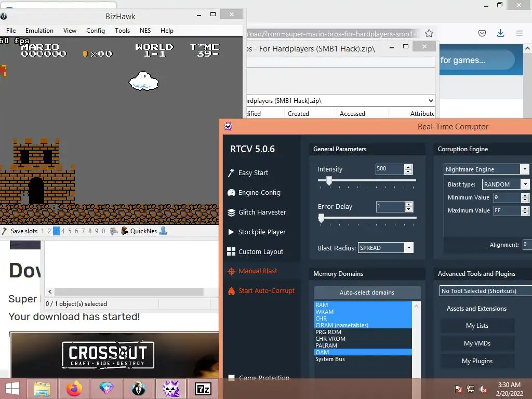Click the Start Auto-Corrupt flame icon
The height and width of the screenshot is (399, 532).
point(231,291)
